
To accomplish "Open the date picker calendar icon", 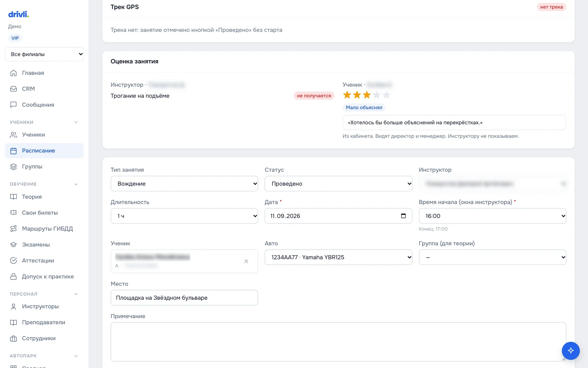I will coord(403,216).
